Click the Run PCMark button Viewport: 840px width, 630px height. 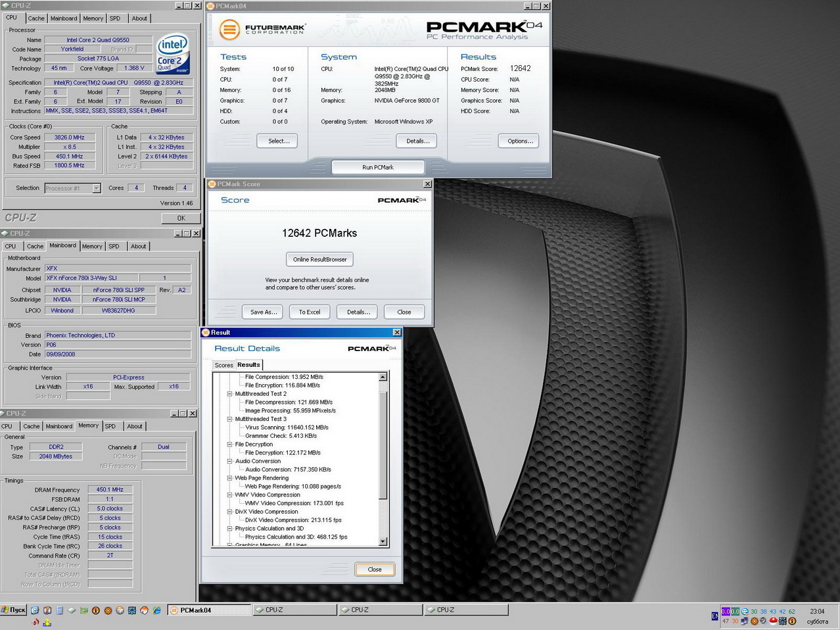[377, 167]
